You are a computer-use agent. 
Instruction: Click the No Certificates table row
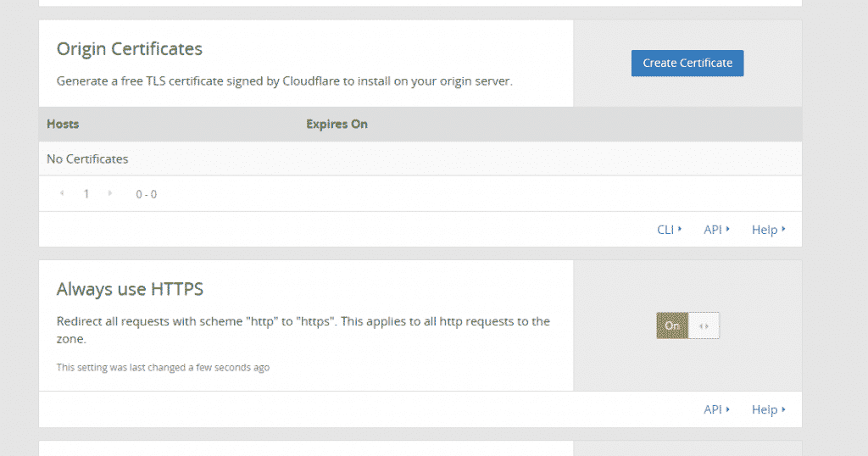pos(87,158)
